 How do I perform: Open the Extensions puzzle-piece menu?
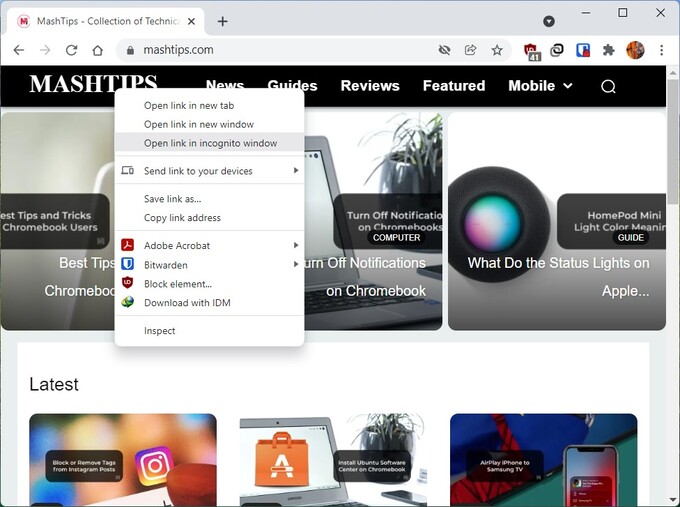tap(609, 50)
